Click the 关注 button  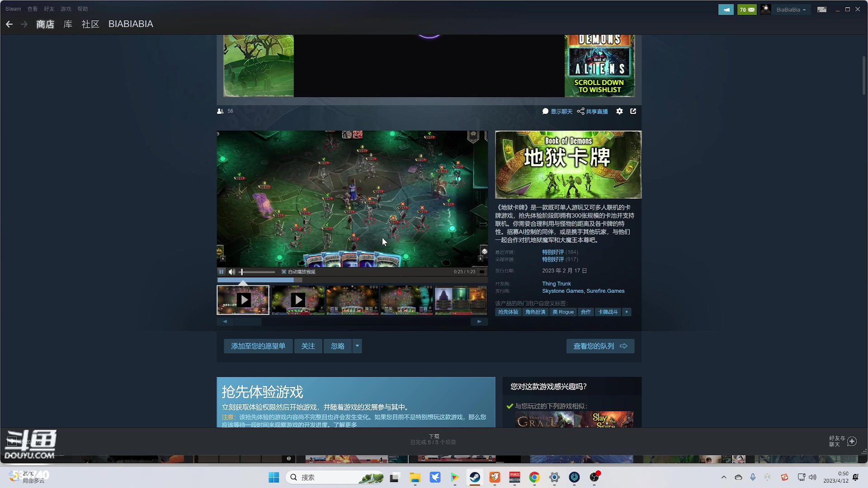tap(308, 346)
